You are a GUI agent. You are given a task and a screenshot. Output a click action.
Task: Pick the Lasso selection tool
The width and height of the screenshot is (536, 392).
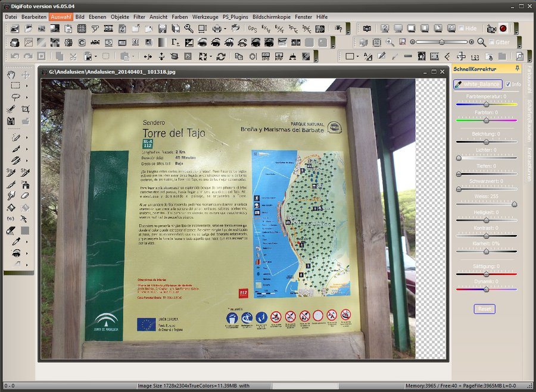[15, 97]
